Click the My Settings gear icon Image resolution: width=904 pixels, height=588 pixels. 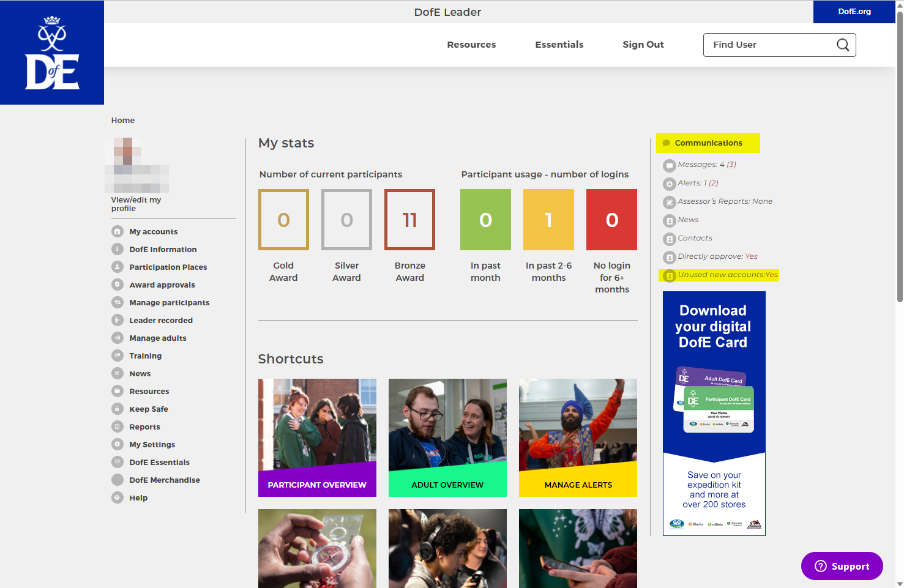pos(118,444)
